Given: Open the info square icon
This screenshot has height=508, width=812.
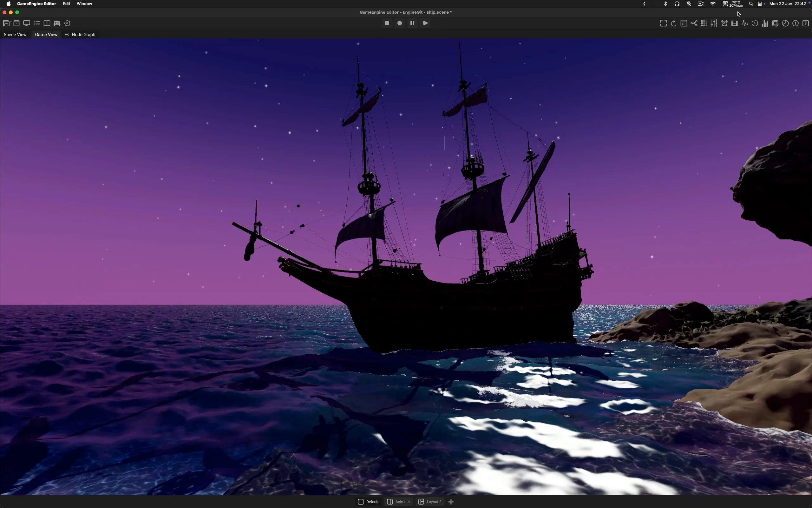Looking at the screenshot, I should 806,23.
